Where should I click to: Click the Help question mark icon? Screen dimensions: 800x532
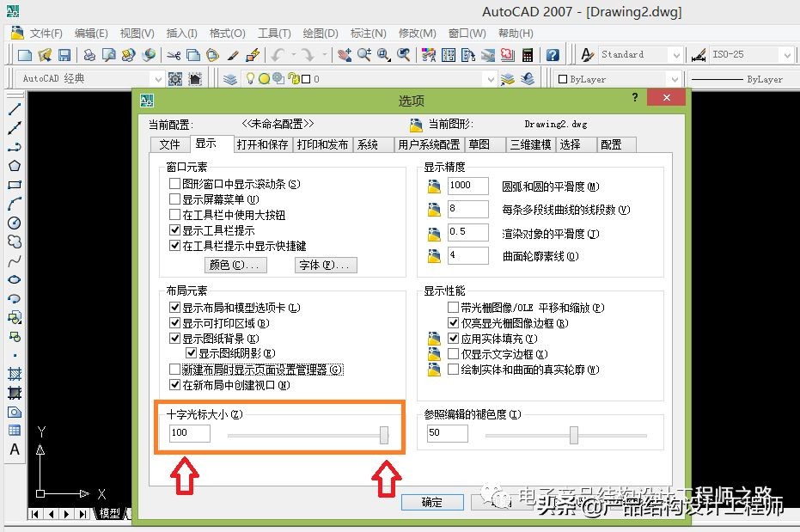553,55
